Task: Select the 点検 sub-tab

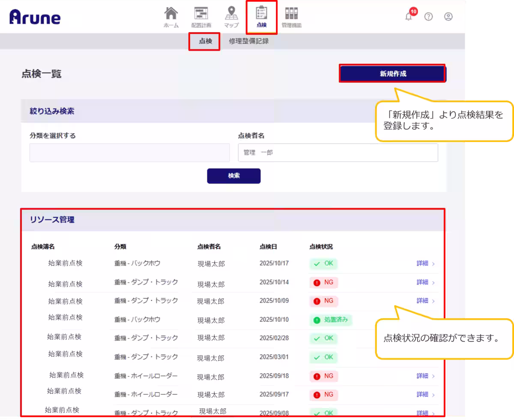Action: 204,41
